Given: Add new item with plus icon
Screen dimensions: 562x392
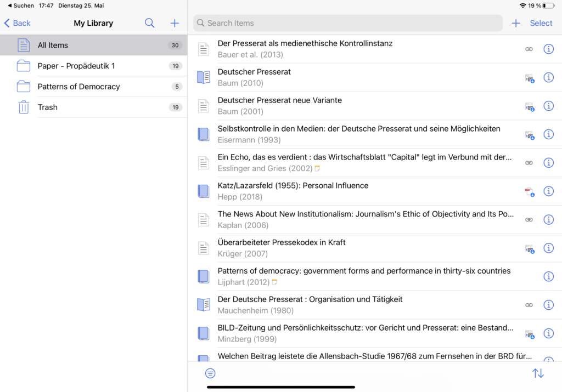Looking at the screenshot, I should 516,23.
